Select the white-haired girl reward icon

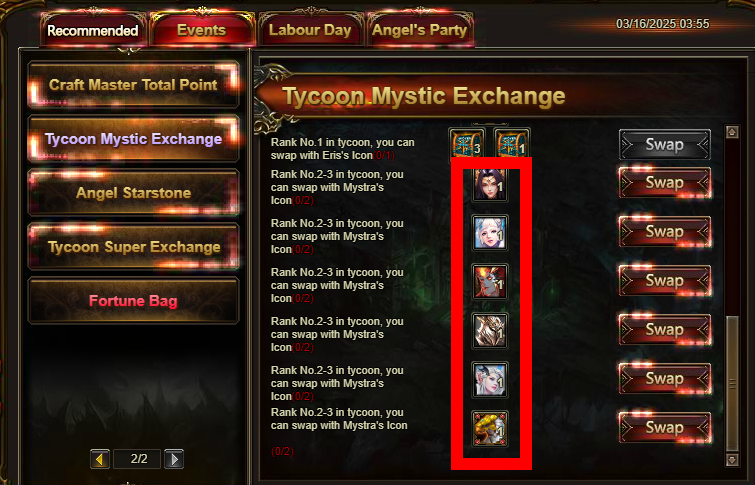coord(489,233)
